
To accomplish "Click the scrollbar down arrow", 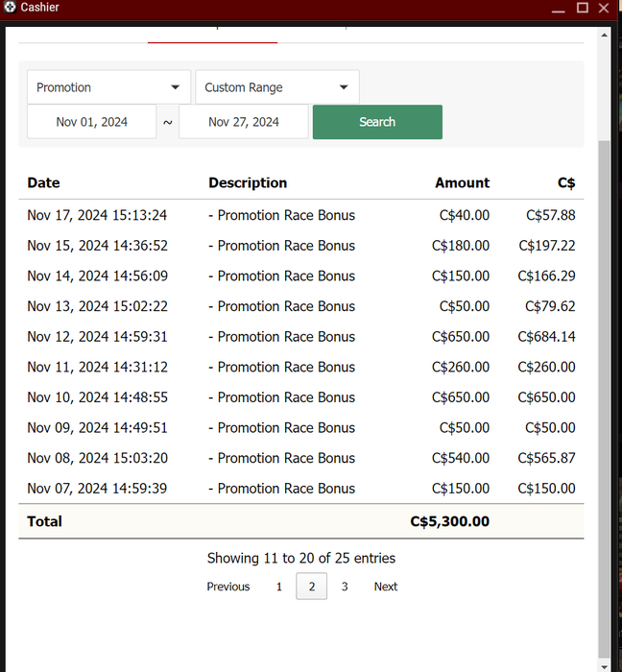I will click(604, 665).
